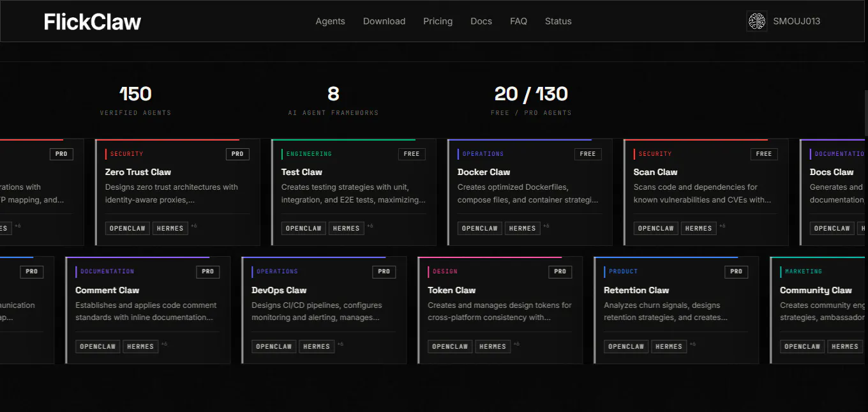Expand +6 frameworks on Scan Claw
The image size is (868, 412).
722,226
